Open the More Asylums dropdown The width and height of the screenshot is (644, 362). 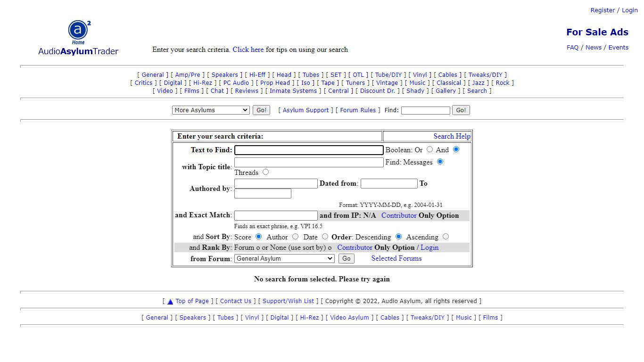pos(211,110)
